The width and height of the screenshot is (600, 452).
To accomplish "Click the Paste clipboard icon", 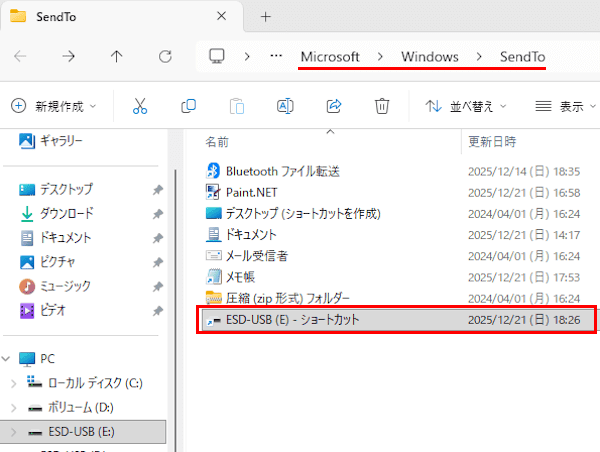I will coord(236,106).
